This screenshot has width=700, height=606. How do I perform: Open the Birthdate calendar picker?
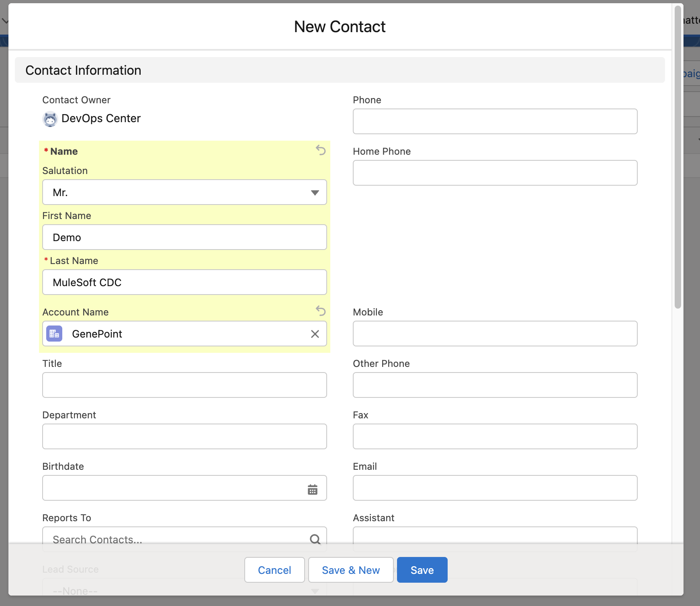313,489
